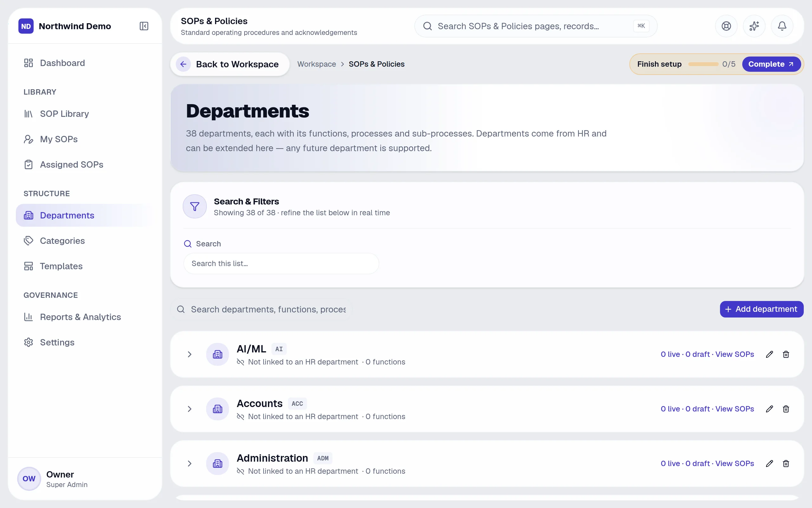Image resolution: width=812 pixels, height=508 pixels.
Task: Expand the Accounts department row
Action: [x=190, y=409]
